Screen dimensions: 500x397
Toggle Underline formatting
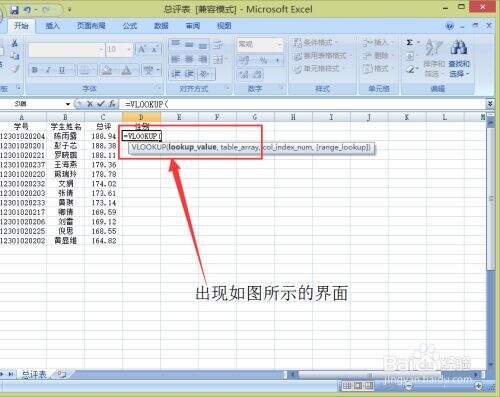click(x=62, y=70)
